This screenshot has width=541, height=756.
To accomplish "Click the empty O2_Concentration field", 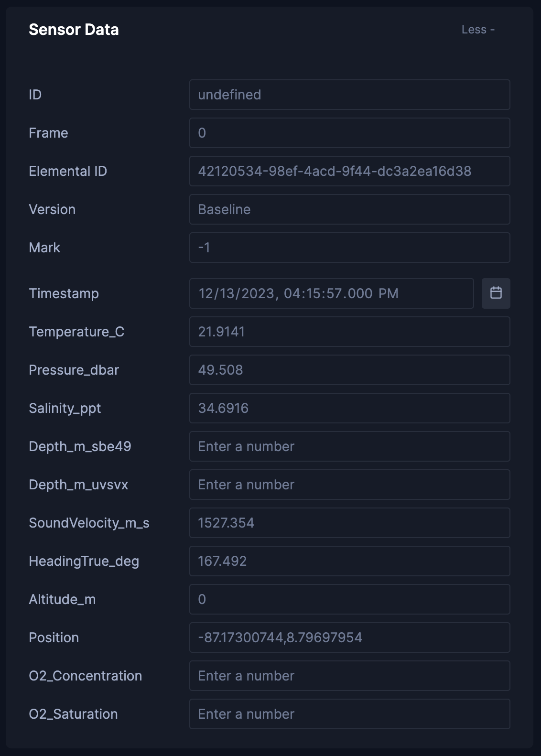I will point(349,676).
